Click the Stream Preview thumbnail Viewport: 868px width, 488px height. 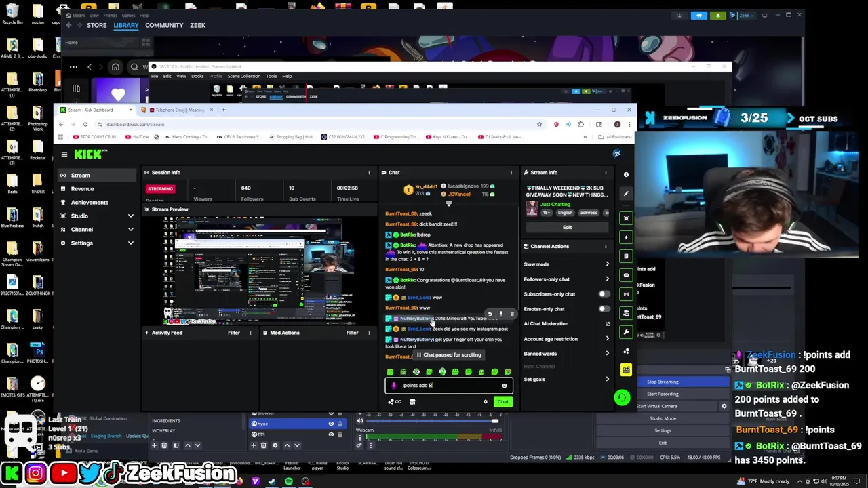tap(258, 270)
